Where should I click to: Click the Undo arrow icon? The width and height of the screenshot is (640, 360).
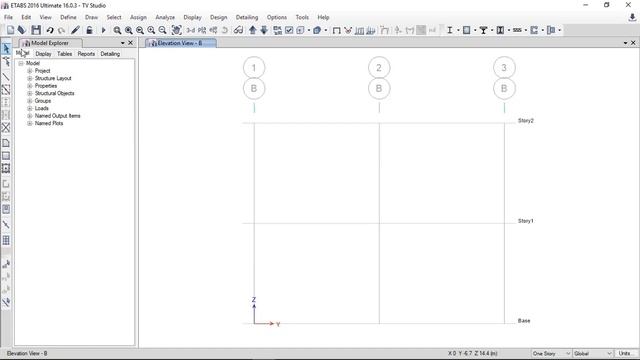50,30
